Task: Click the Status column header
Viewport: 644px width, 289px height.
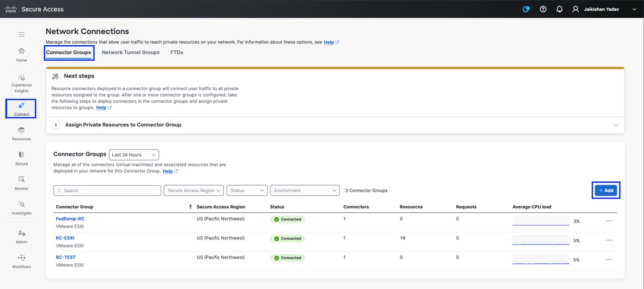Action: coord(277,207)
